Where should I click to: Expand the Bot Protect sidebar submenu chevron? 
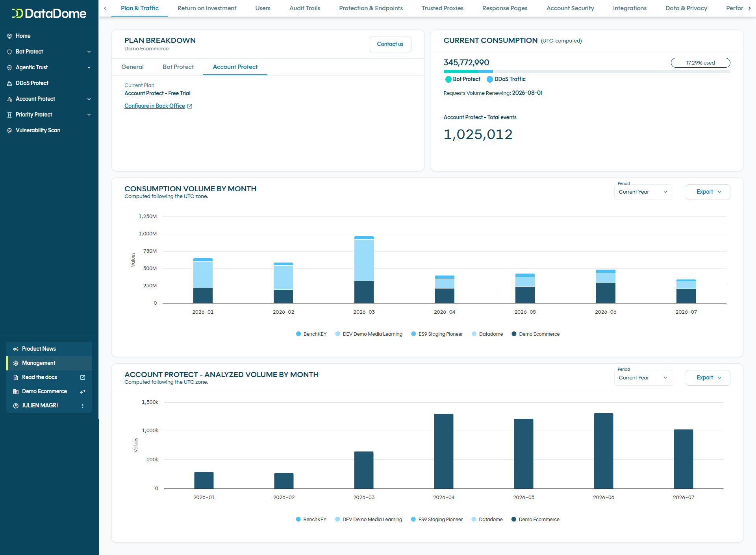pos(89,52)
